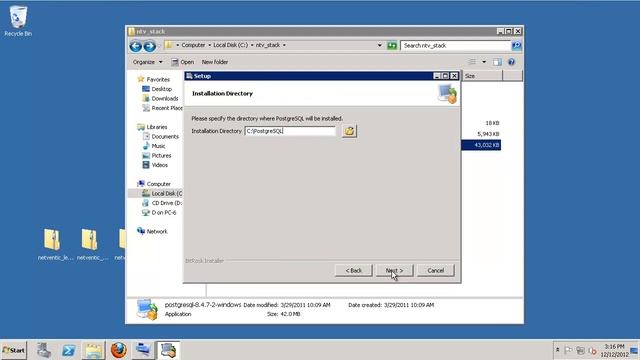
Task: Click the Installation Directory text field
Action: pyautogui.click(x=290, y=131)
